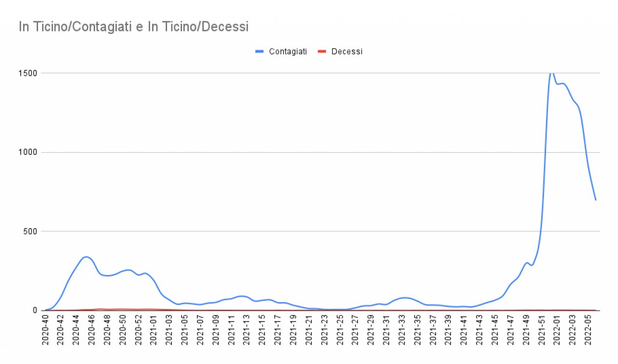Image resolution: width=618 pixels, height=364 pixels.
Task: Click the chart title text
Action: 133,27
